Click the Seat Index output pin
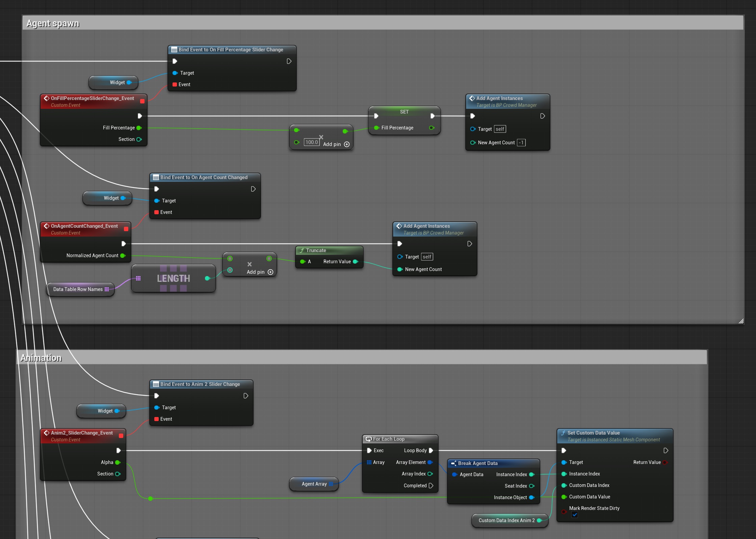Image resolution: width=756 pixels, height=539 pixels. point(532,486)
